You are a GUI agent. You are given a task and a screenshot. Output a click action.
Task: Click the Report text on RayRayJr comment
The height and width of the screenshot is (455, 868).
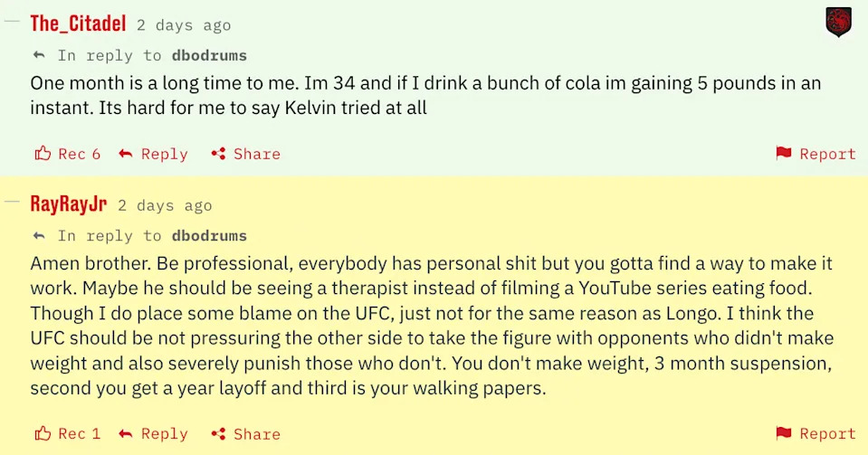click(x=827, y=433)
